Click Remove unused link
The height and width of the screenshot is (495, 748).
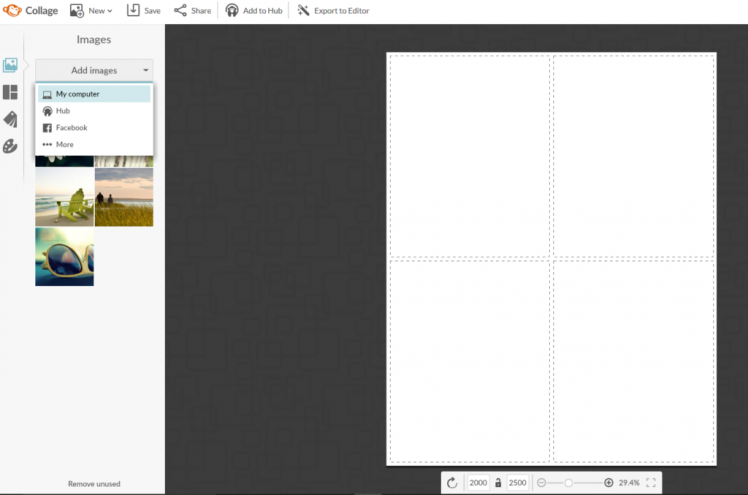pyautogui.click(x=94, y=484)
